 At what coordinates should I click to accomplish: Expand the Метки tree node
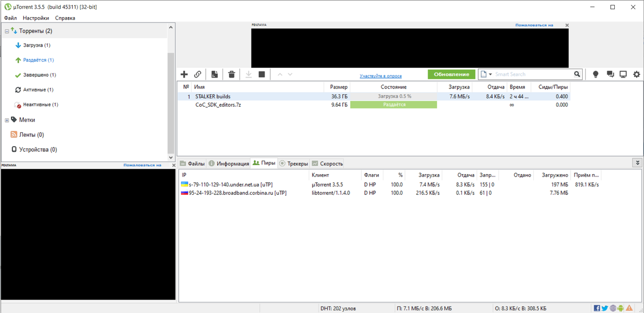[7, 120]
